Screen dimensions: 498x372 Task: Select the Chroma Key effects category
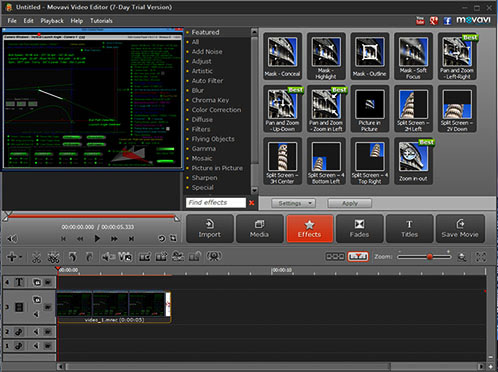pos(210,100)
